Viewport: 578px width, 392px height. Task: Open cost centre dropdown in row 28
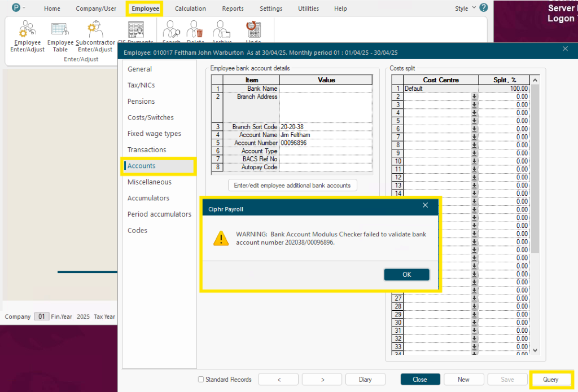(474, 306)
